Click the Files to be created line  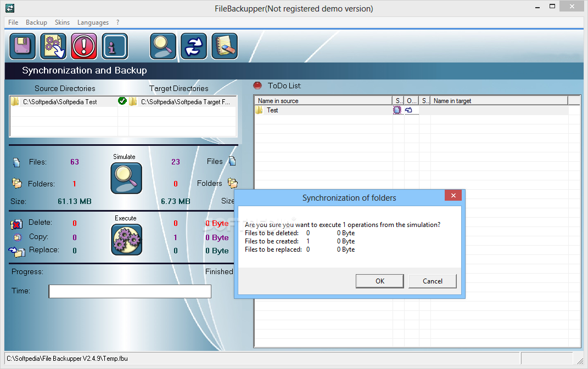coord(300,241)
